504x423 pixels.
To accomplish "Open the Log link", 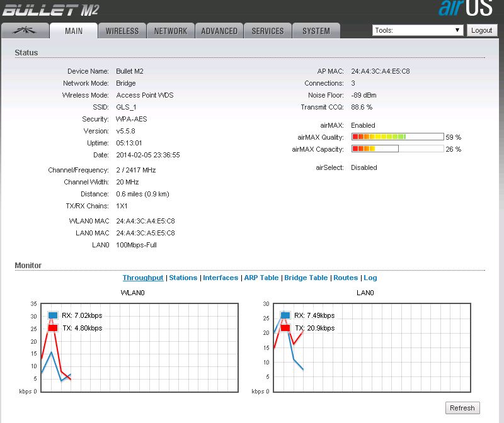I will [370, 278].
